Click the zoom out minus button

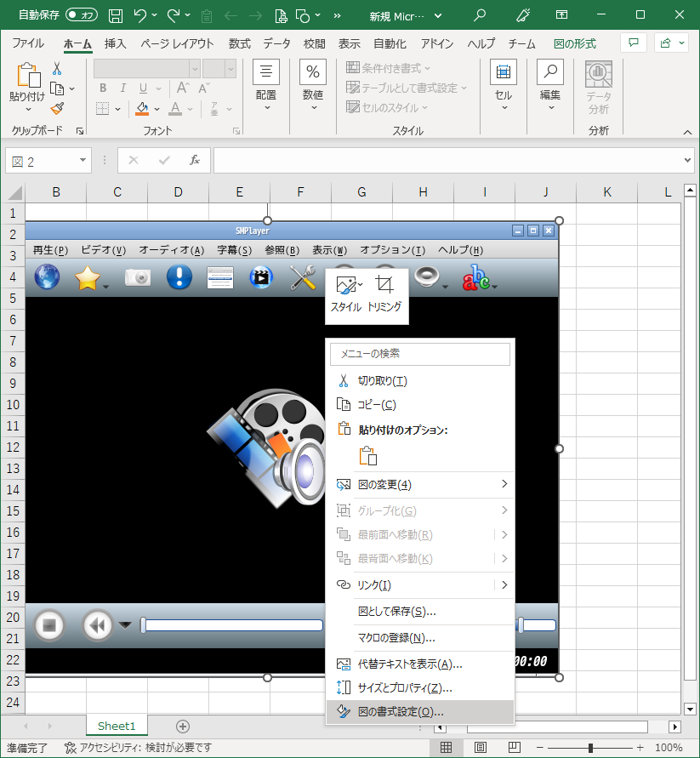[x=540, y=747]
